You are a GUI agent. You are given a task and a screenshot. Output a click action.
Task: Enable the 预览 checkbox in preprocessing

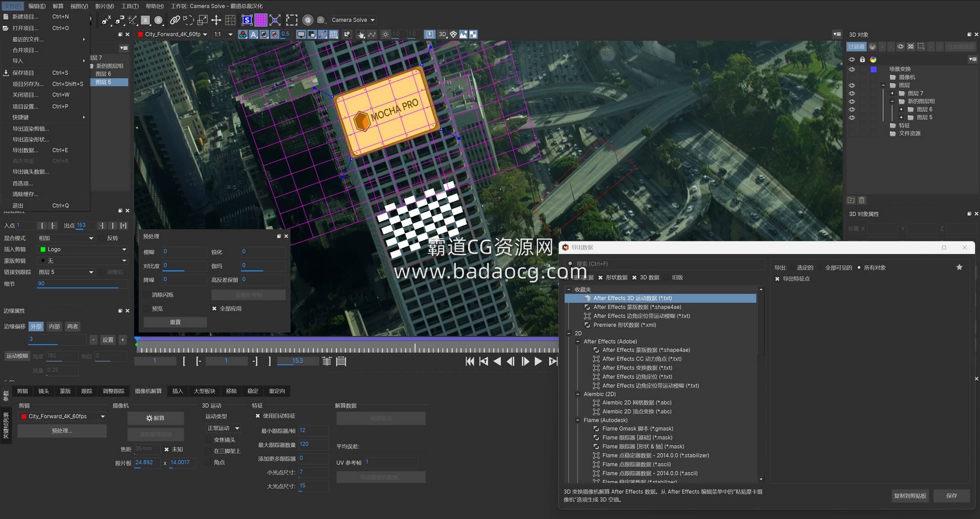tap(146, 309)
